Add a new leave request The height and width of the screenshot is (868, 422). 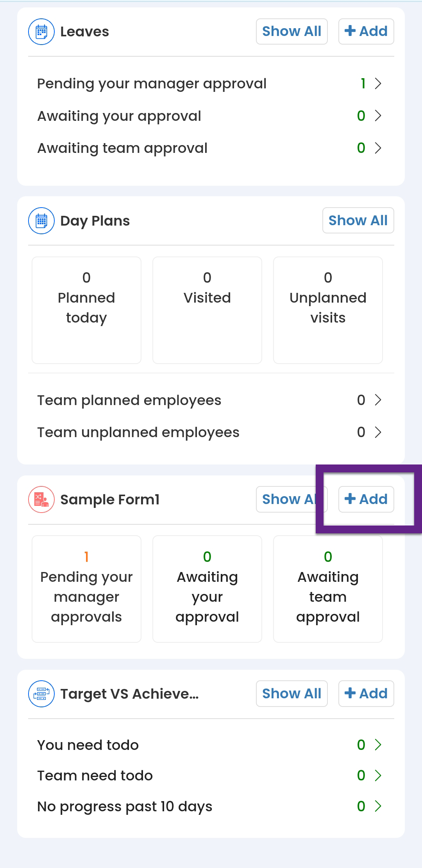tap(366, 31)
